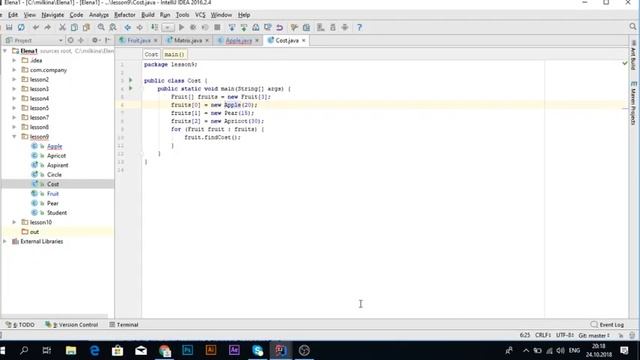Switch to the Apple.java tab
Screen dimensions: 640x360
click(238, 40)
